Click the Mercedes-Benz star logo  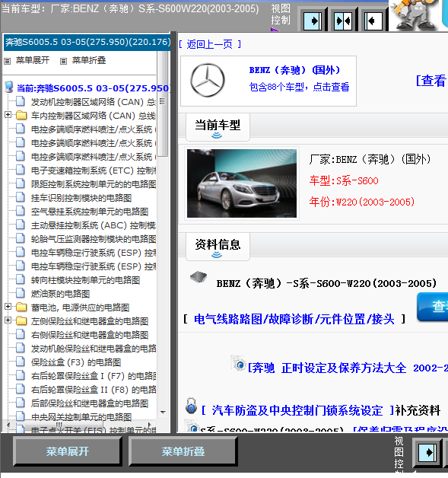(208, 80)
